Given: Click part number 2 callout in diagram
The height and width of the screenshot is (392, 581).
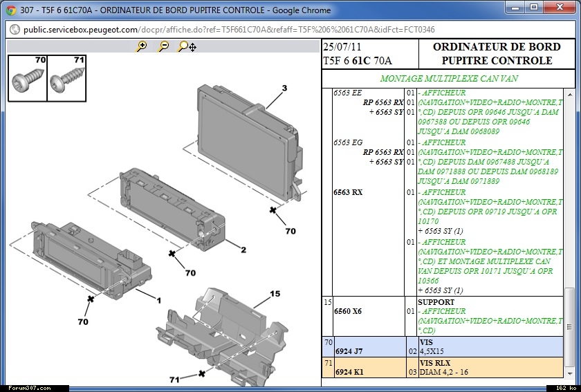Looking at the screenshot, I should (243, 250).
